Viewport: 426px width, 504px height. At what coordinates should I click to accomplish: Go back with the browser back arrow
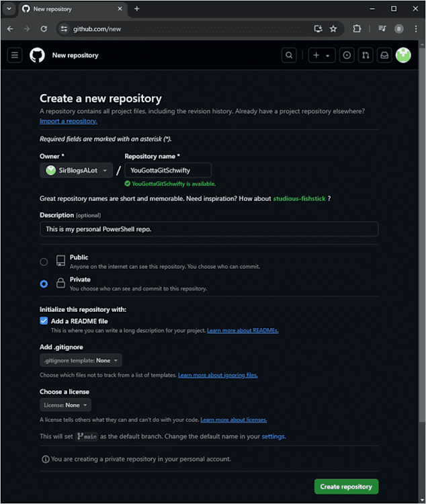click(10, 29)
